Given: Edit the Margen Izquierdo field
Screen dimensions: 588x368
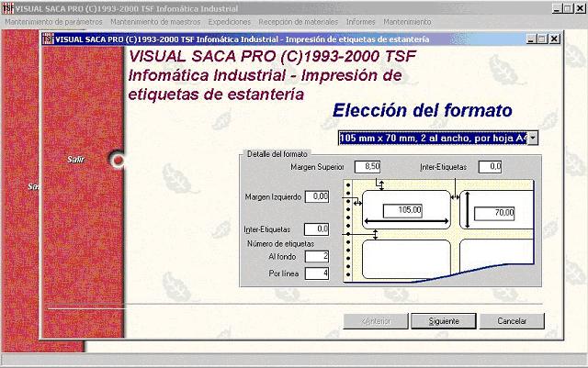Looking at the screenshot, I should (x=317, y=196).
